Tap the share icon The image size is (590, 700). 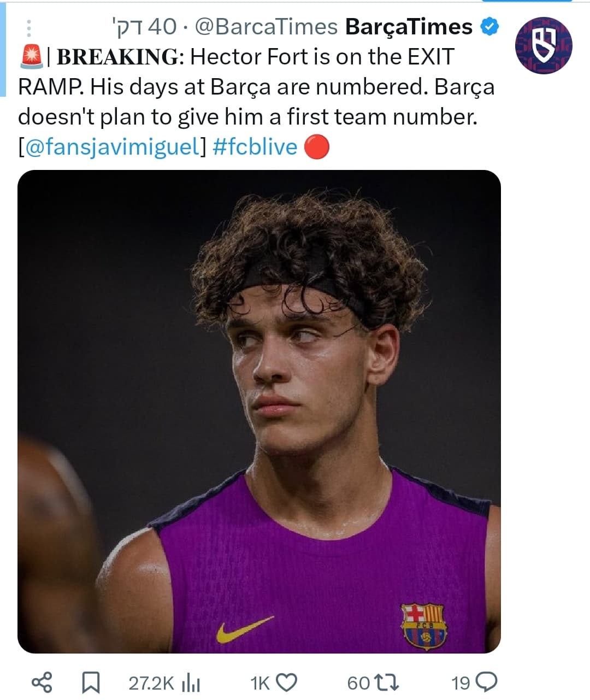pos(42,682)
